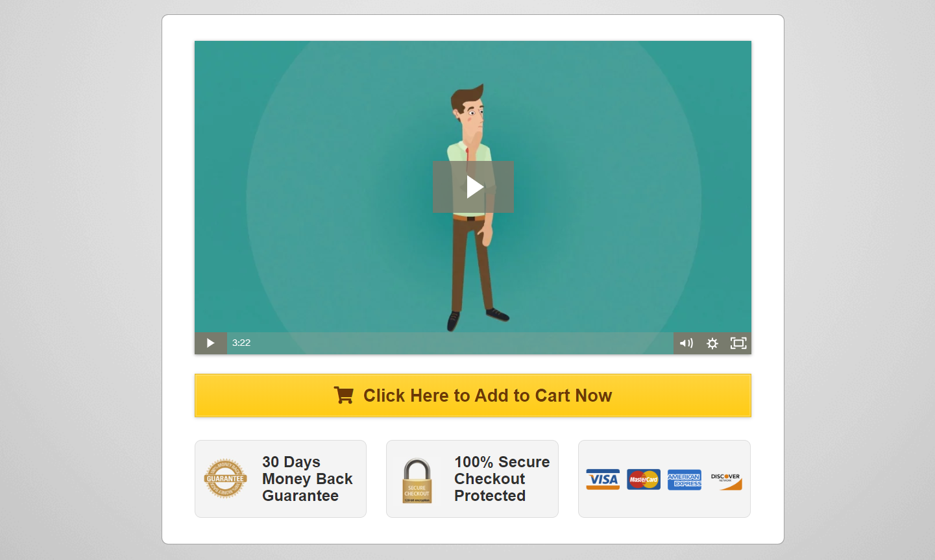Click the large center play button overlay
The height and width of the screenshot is (560, 935).
coord(473,187)
